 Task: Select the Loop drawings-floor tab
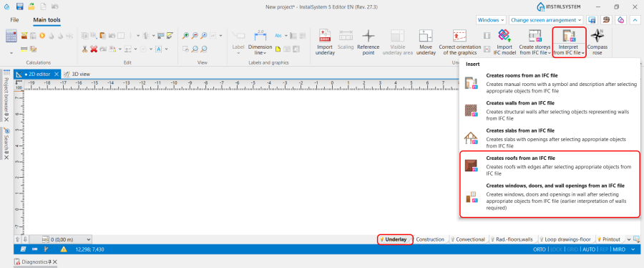(567, 239)
